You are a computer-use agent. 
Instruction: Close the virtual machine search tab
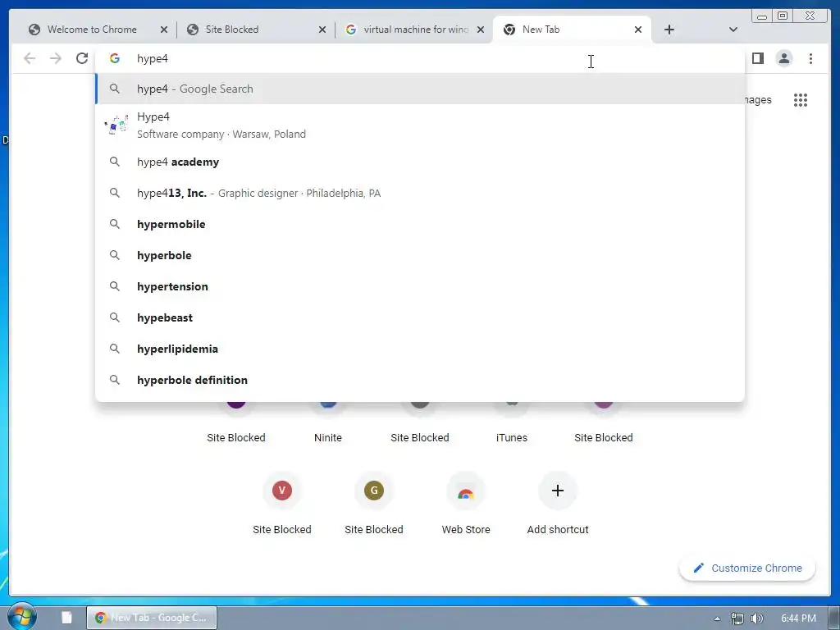pyautogui.click(x=481, y=30)
